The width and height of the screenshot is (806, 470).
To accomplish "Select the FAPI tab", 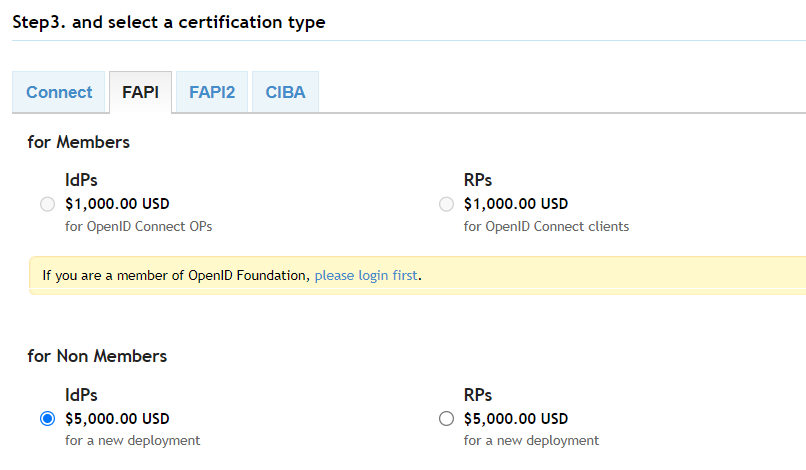I will tap(140, 92).
